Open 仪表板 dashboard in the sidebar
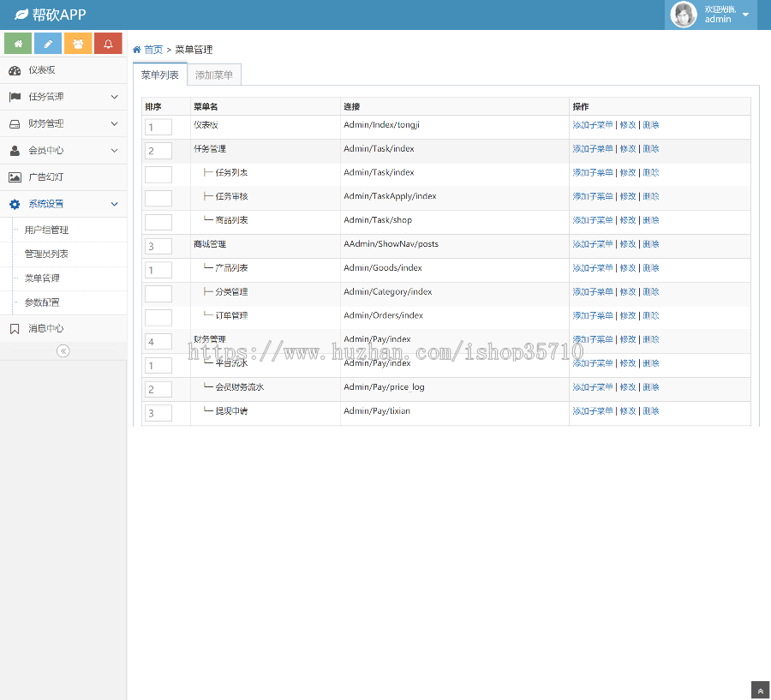 tap(42, 70)
